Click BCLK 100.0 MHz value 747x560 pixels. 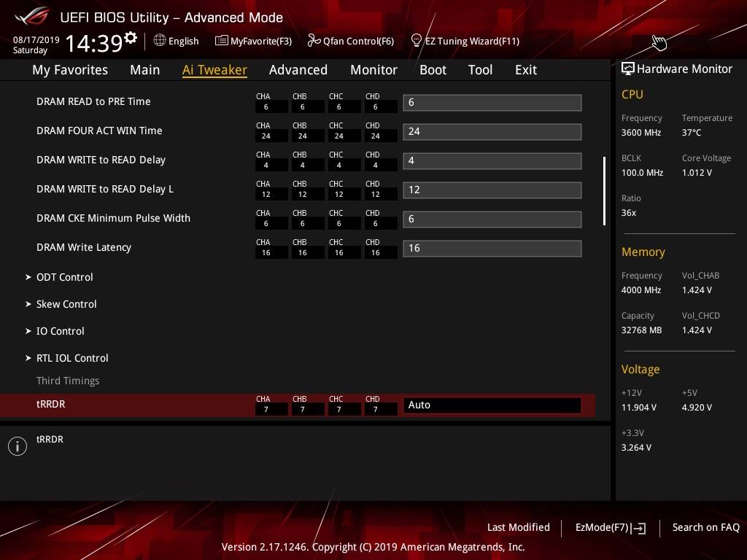click(642, 173)
